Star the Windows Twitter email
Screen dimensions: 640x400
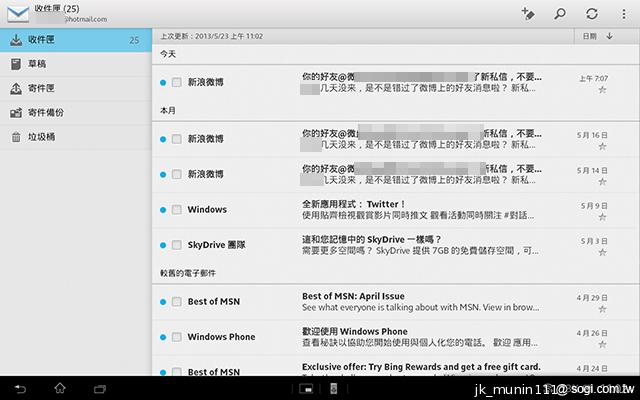pyautogui.click(x=602, y=217)
